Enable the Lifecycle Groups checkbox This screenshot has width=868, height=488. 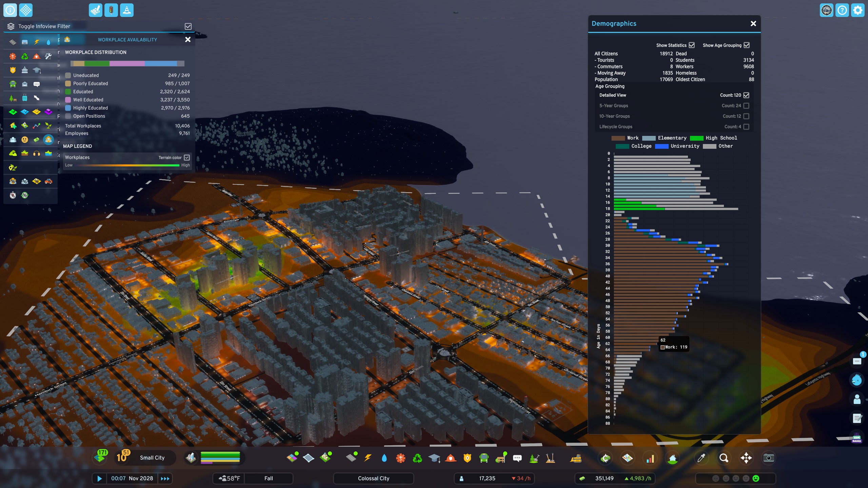[x=746, y=127]
